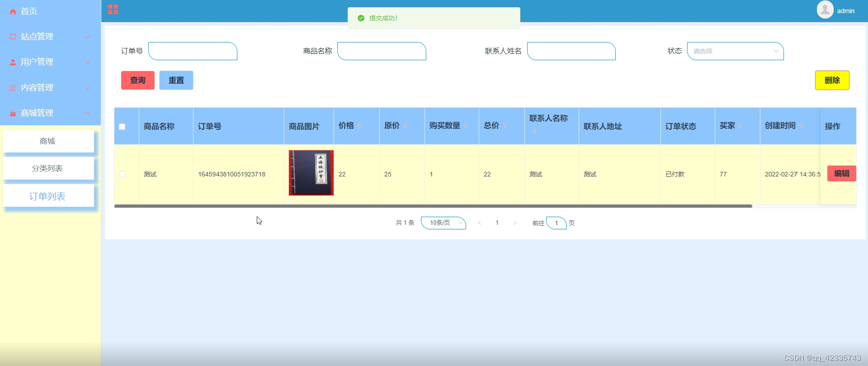The image size is (868, 366).
Task: Open the 10条/页 page size dropdown
Action: point(443,223)
